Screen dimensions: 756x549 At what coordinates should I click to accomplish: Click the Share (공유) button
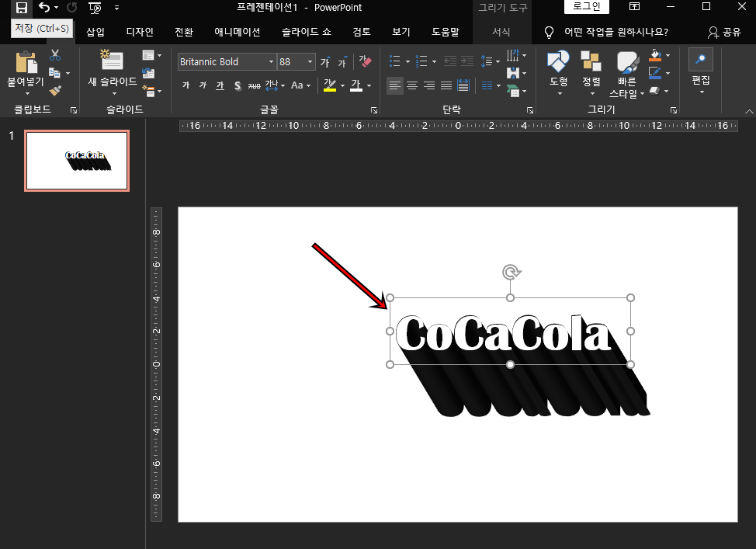click(x=725, y=32)
